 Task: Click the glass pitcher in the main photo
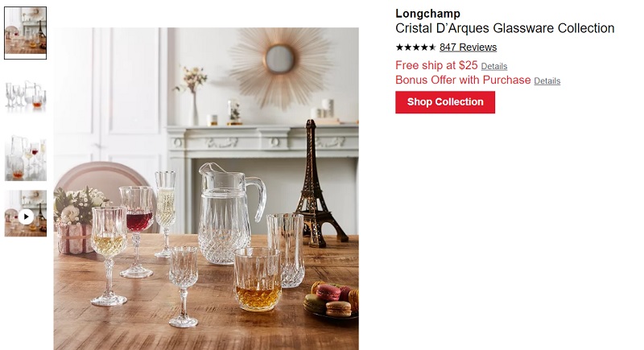(x=230, y=213)
